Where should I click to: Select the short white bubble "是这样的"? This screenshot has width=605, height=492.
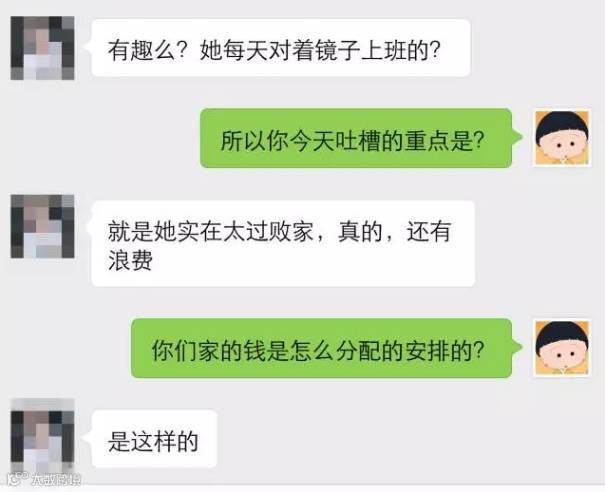(154, 439)
